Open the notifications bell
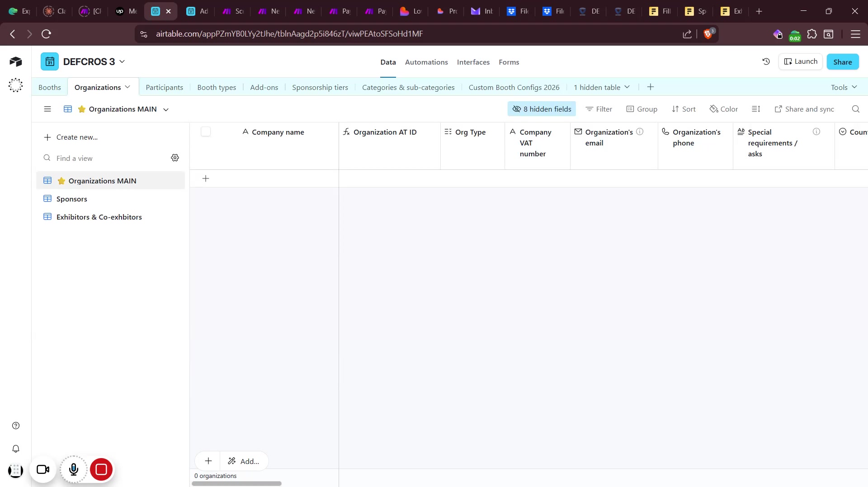Viewport: 868px width, 487px height. [16, 449]
